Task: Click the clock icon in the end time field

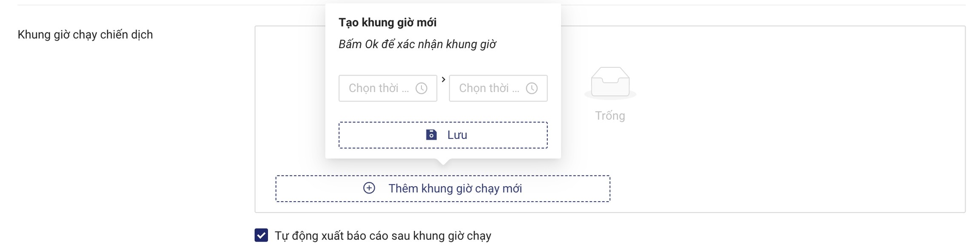Action: (x=532, y=88)
